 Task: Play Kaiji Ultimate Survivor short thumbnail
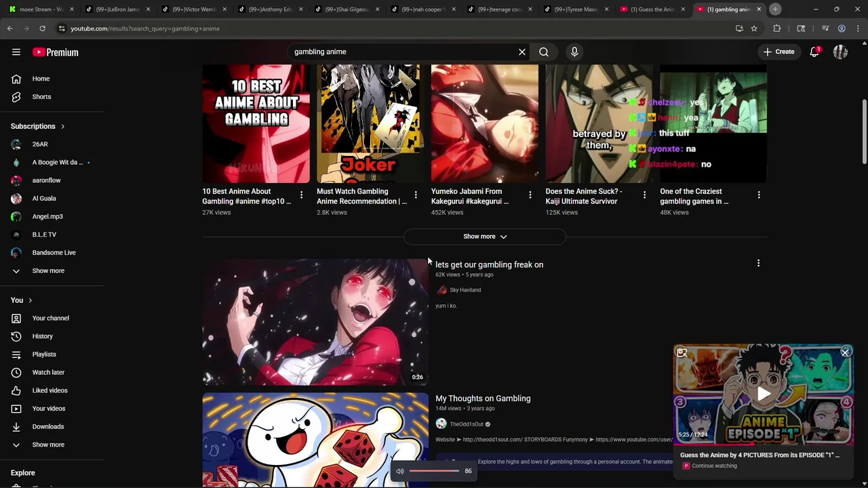(599, 124)
